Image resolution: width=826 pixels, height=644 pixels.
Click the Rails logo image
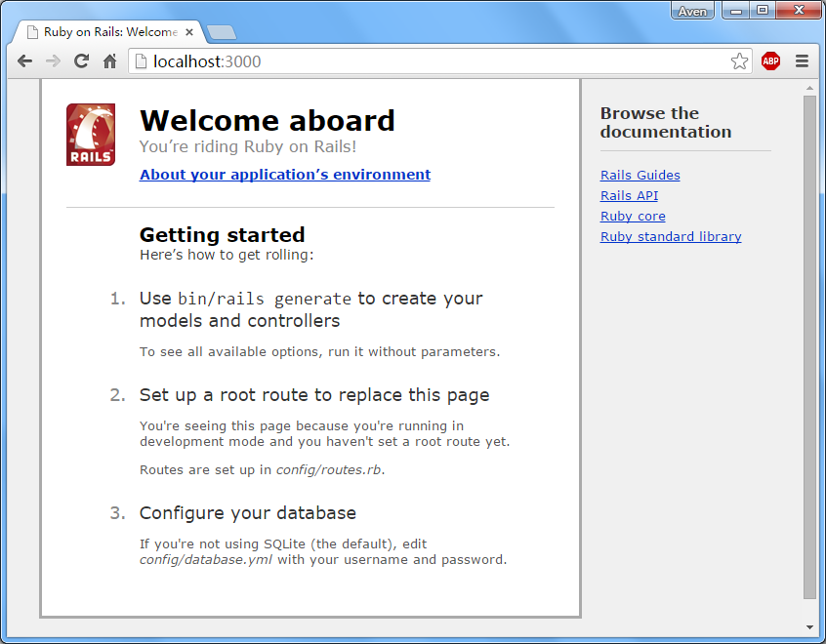pyautogui.click(x=91, y=135)
